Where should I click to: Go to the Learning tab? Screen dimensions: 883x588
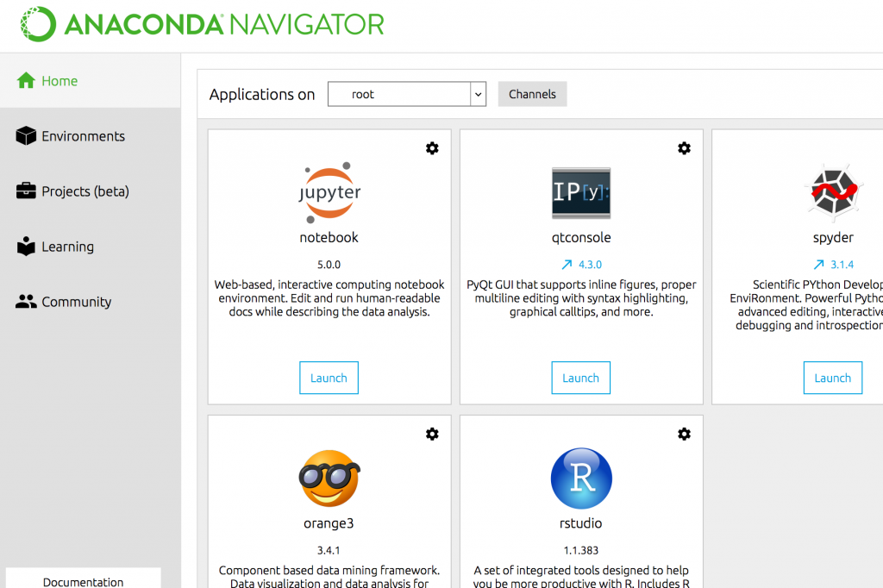point(90,246)
